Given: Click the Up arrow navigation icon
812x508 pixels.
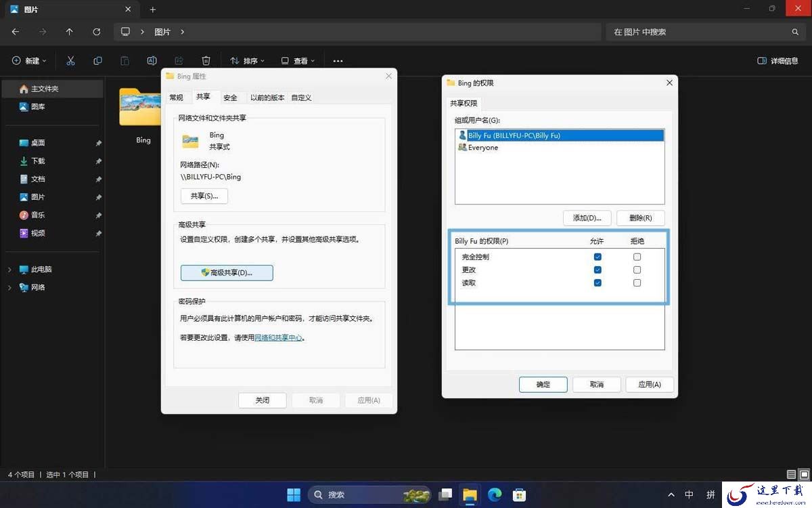Looking at the screenshot, I should coord(69,32).
